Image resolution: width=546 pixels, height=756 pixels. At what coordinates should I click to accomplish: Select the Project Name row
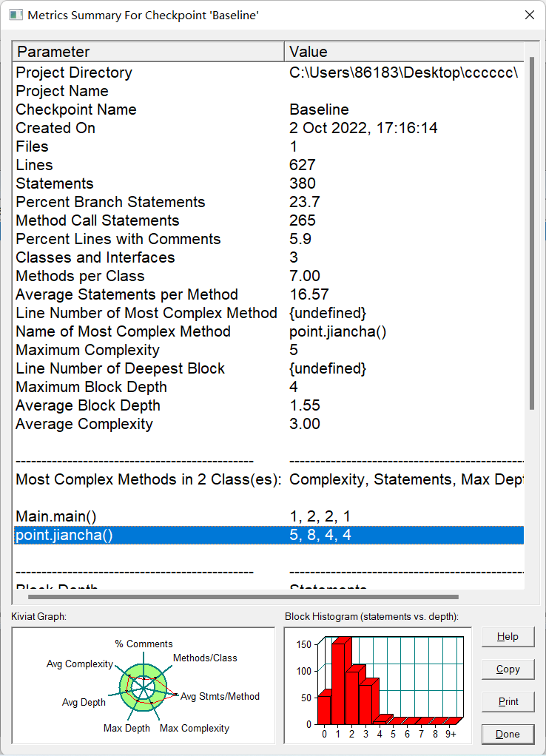[269, 91]
